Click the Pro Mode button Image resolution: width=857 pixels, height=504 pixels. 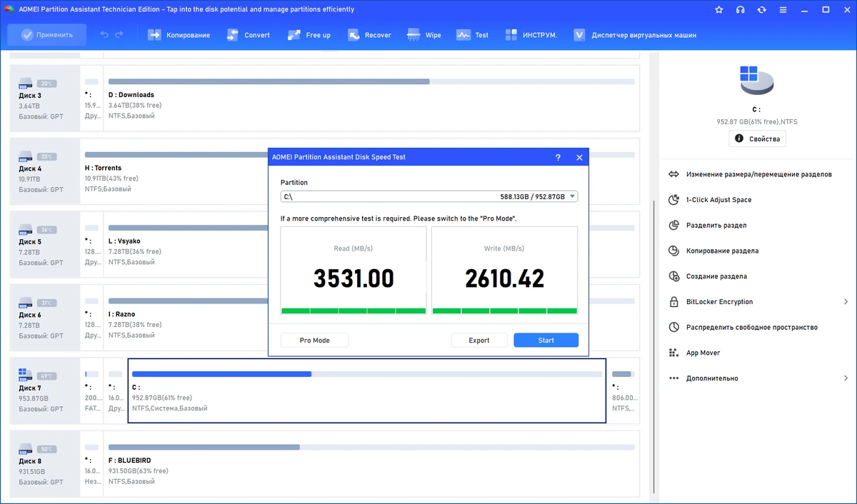tap(314, 341)
